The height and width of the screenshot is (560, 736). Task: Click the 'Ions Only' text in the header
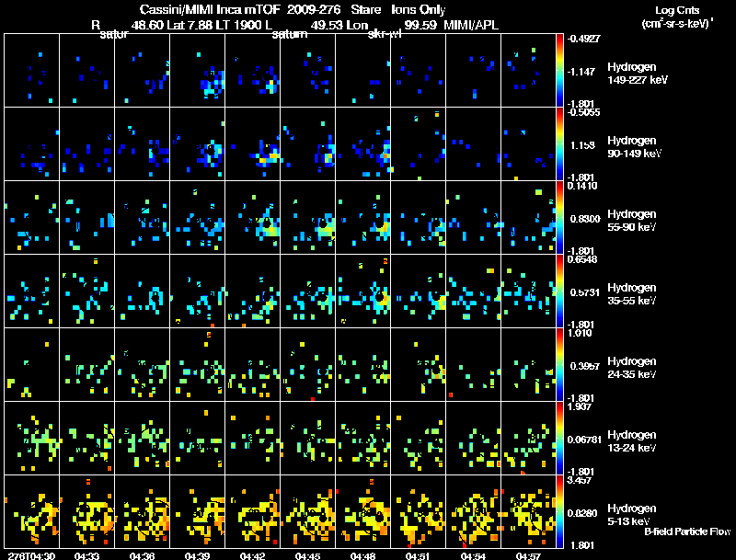(419, 9)
